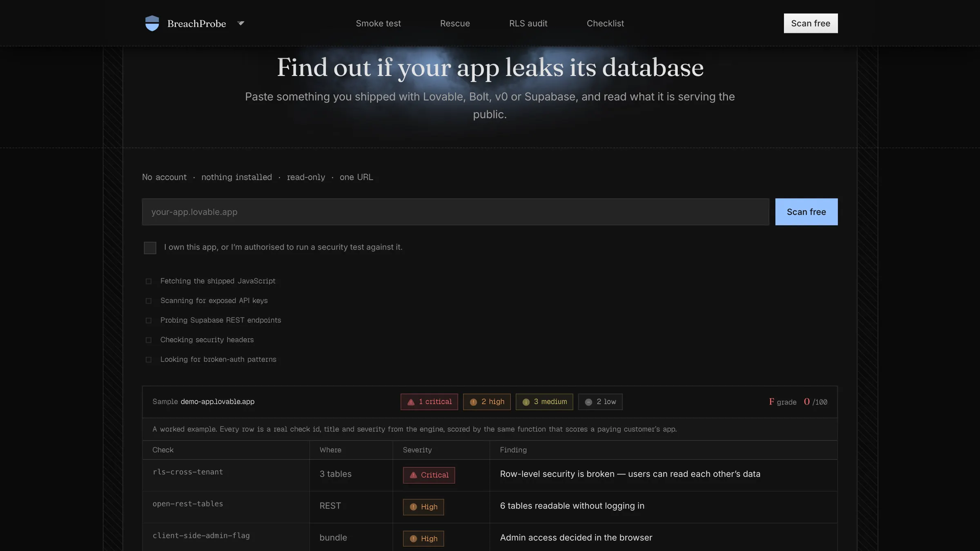The image size is (980, 551).
Task: Select the rls-cross-tenant check id
Action: (x=188, y=472)
